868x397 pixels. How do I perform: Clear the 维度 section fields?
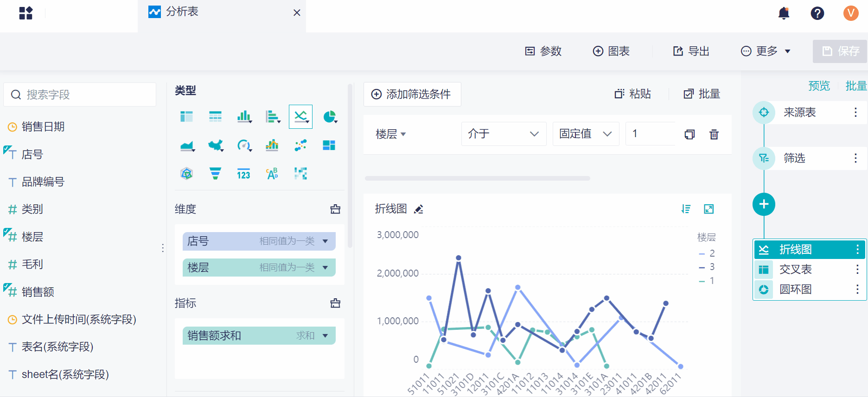coord(335,209)
